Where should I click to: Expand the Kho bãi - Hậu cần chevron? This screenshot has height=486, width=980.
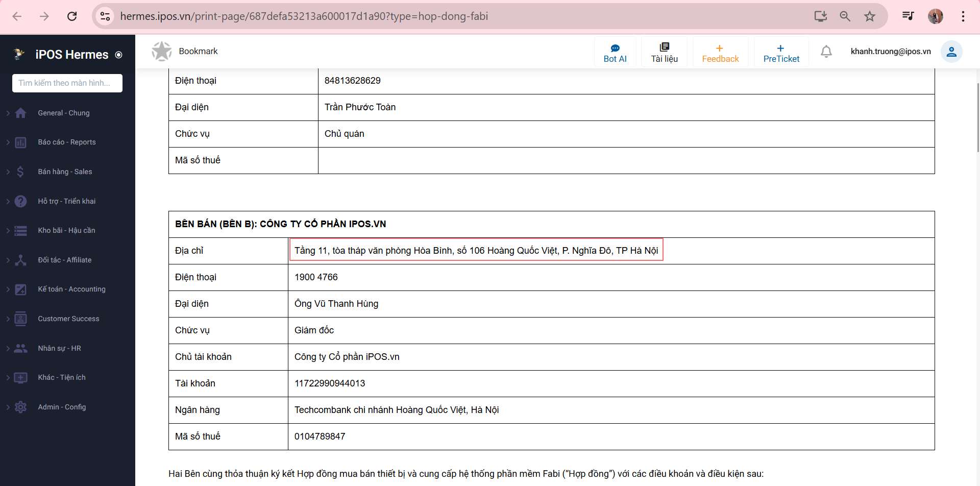(8, 231)
